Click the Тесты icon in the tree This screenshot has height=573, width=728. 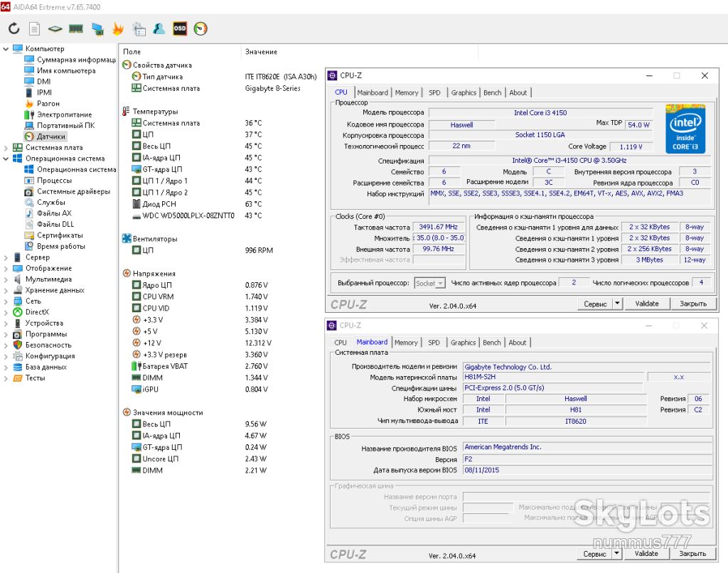(x=18, y=378)
